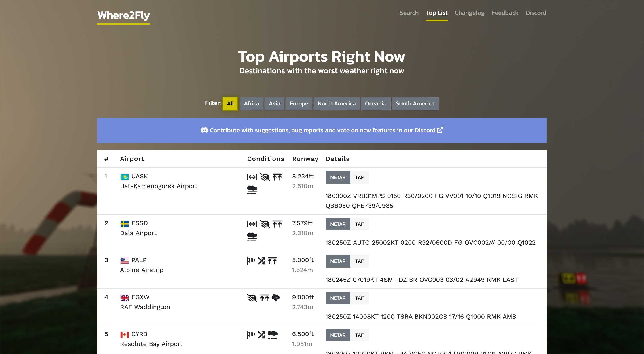Viewport: 644px width, 354px height.
Task: Switch UASK details to TAF tab
Action: 359,177
